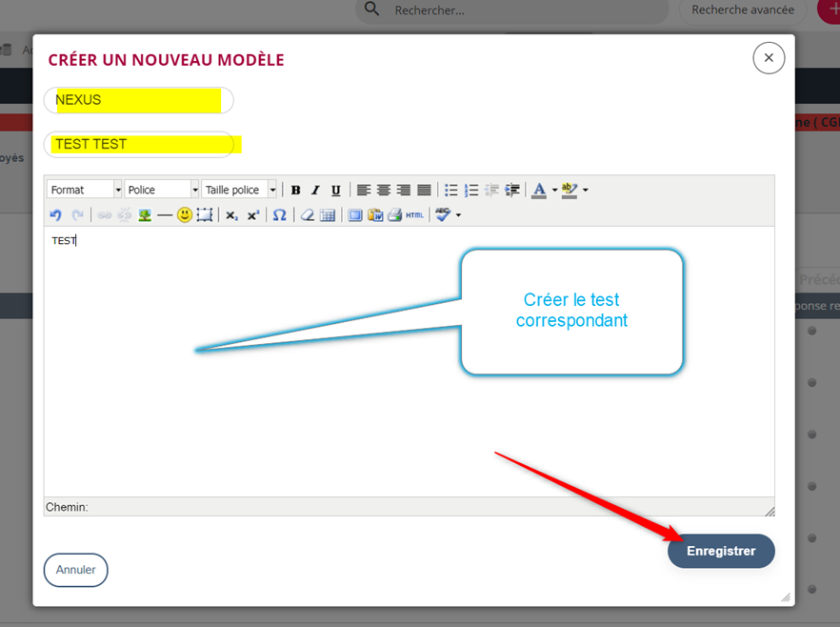Insert an image using the picture icon
Viewport: 840px width, 627px height.
point(145,215)
